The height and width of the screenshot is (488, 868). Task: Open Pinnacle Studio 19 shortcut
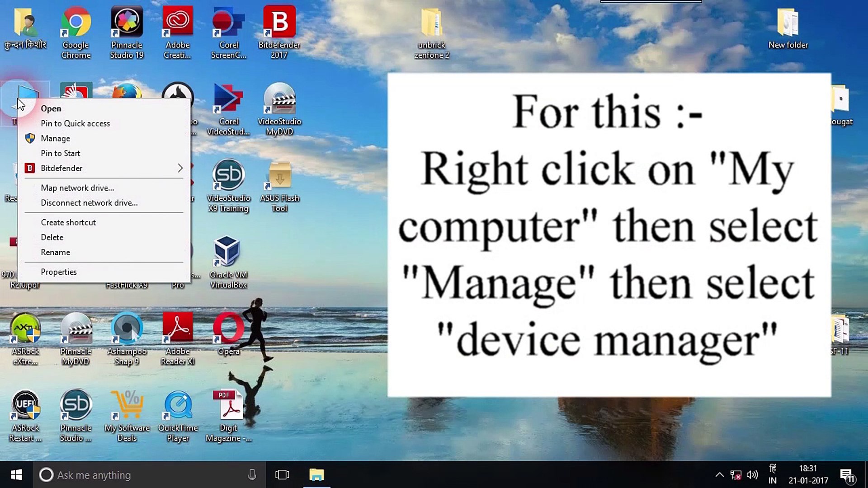127,23
